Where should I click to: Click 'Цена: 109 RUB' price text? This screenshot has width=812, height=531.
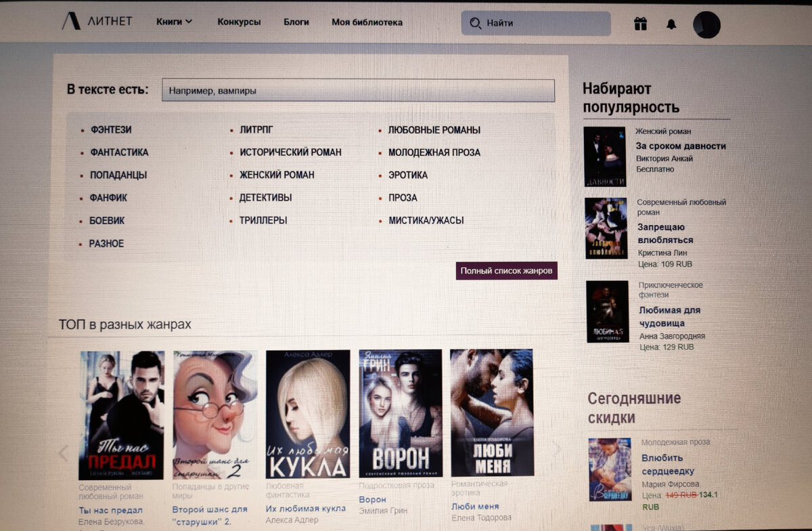pos(666,264)
